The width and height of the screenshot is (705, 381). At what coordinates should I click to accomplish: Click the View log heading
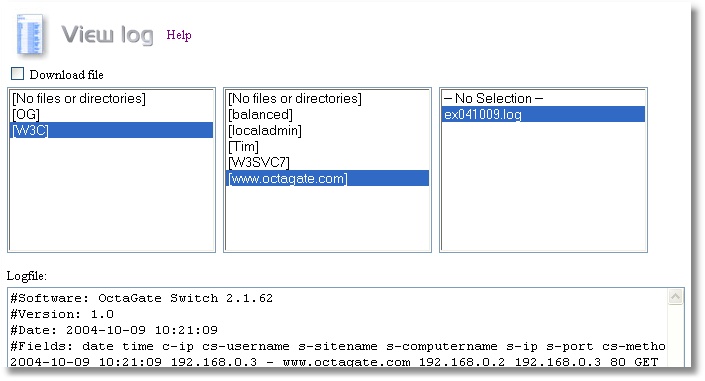107,35
